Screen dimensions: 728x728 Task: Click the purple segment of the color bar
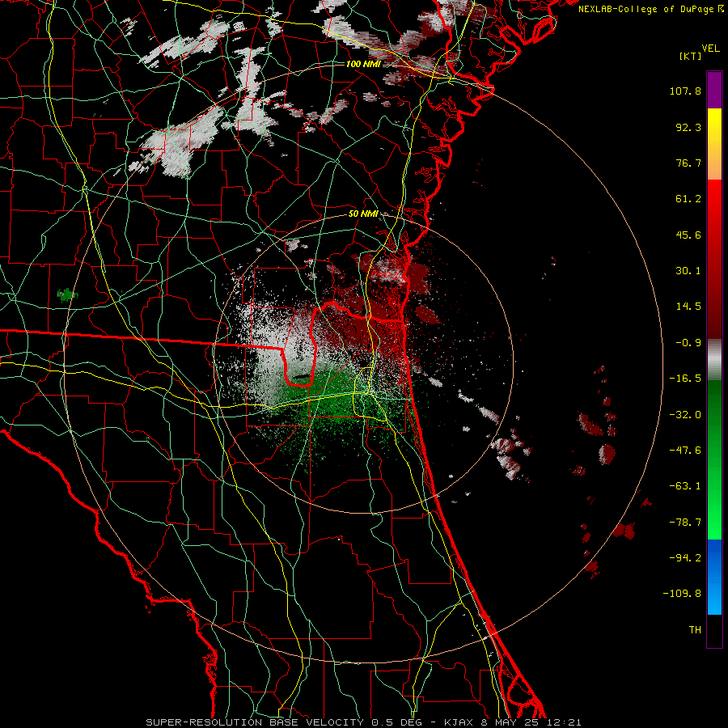pos(714,90)
